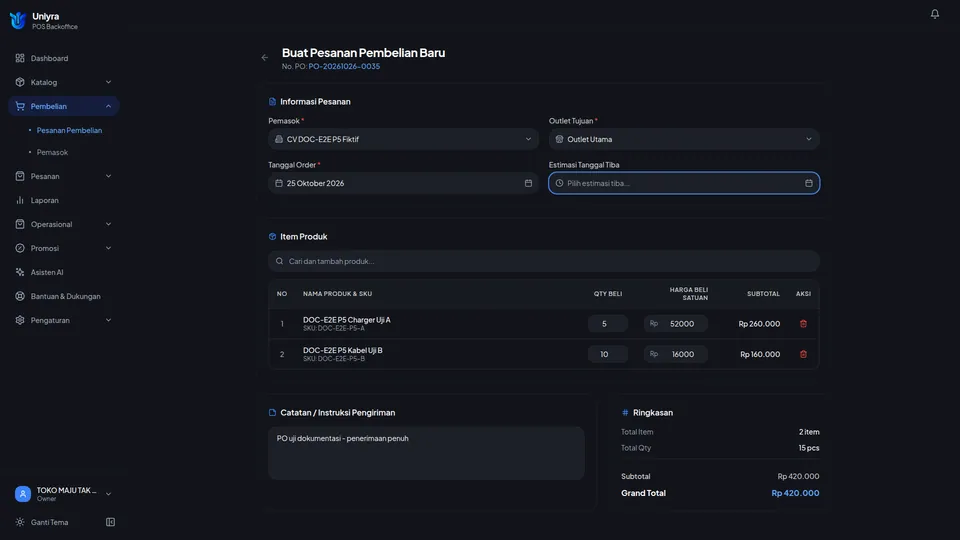Open Dashboard from the sidebar

click(64, 58)
